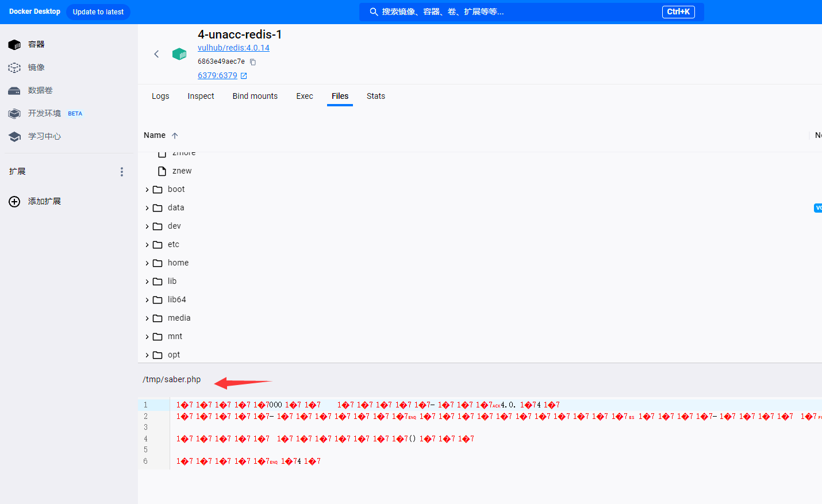Switch to the Logs tab
The width and height of the screenshot is (822, 504).
[x=160, y=96]
